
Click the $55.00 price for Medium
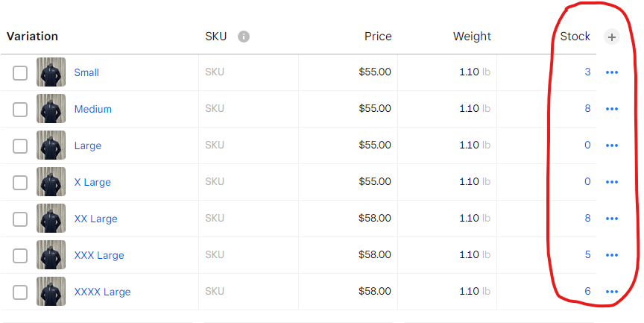pos(375,109)
